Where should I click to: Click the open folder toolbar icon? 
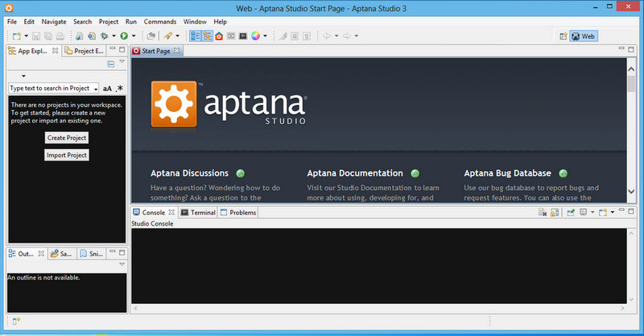point(151,36)
